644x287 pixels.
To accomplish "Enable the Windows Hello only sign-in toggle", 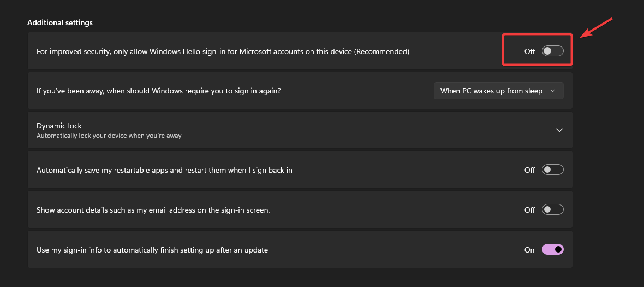I will [x=552, y=51].
